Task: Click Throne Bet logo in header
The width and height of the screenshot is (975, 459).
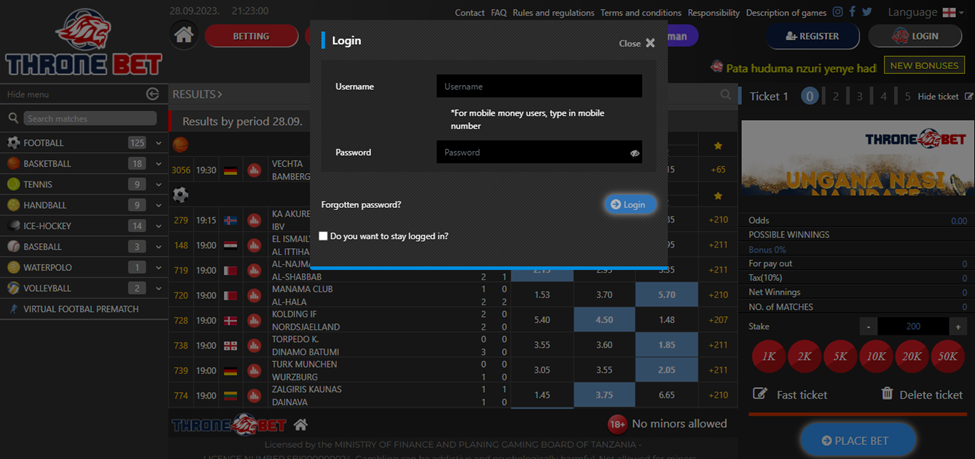Action: pos(84,42)
